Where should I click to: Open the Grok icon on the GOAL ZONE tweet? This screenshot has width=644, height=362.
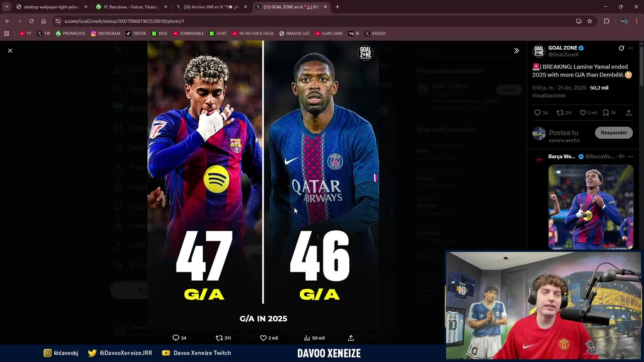(621, 48)
